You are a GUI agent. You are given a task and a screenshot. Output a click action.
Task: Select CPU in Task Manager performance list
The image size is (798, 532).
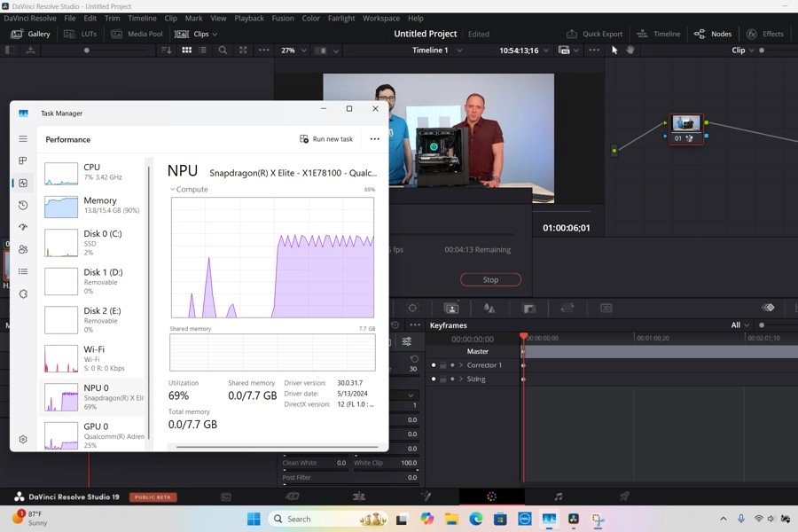pyautogui.click(x=92, y=173)
